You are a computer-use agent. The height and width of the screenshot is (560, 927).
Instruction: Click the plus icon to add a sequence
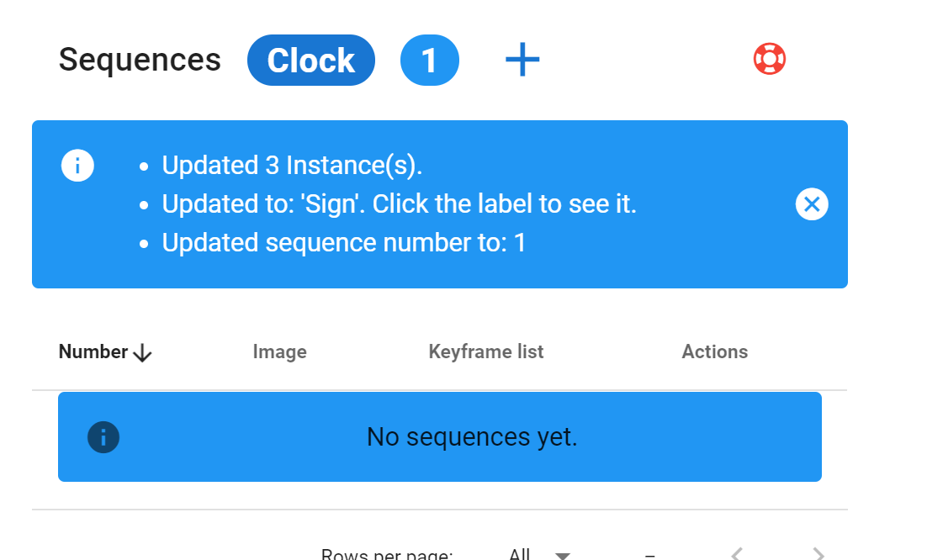coord(522,61)
